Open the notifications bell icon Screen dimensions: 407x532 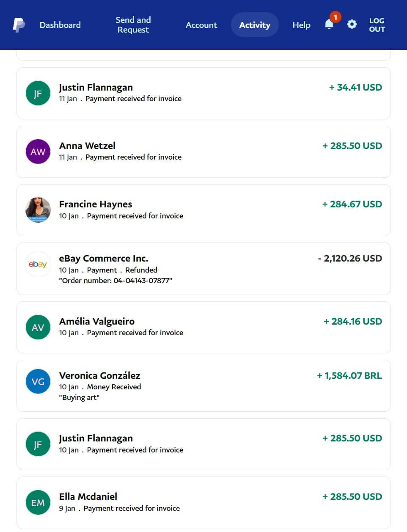click(x=329, y=25)
